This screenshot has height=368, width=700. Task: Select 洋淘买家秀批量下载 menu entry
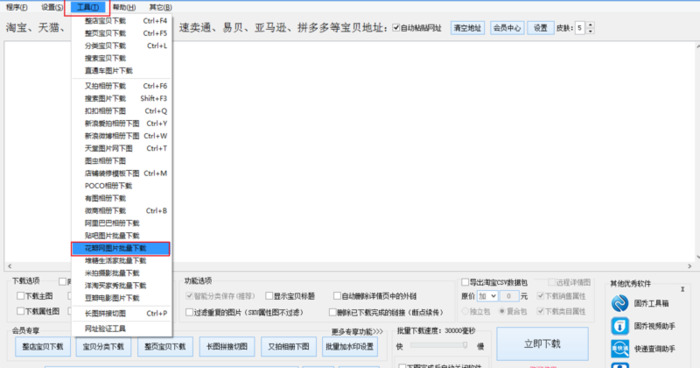tap(121, 286)
